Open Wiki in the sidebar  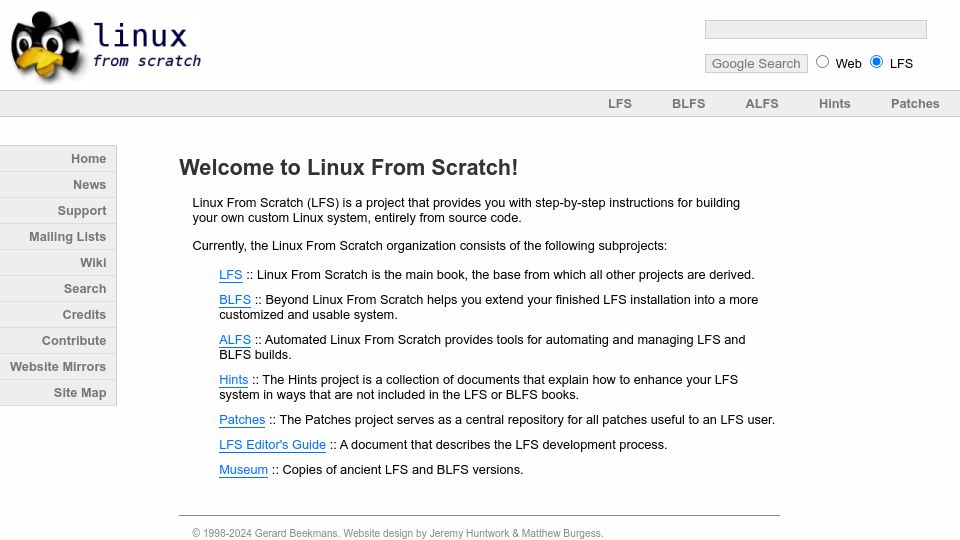pyautogui.click(x=58, y=263)
